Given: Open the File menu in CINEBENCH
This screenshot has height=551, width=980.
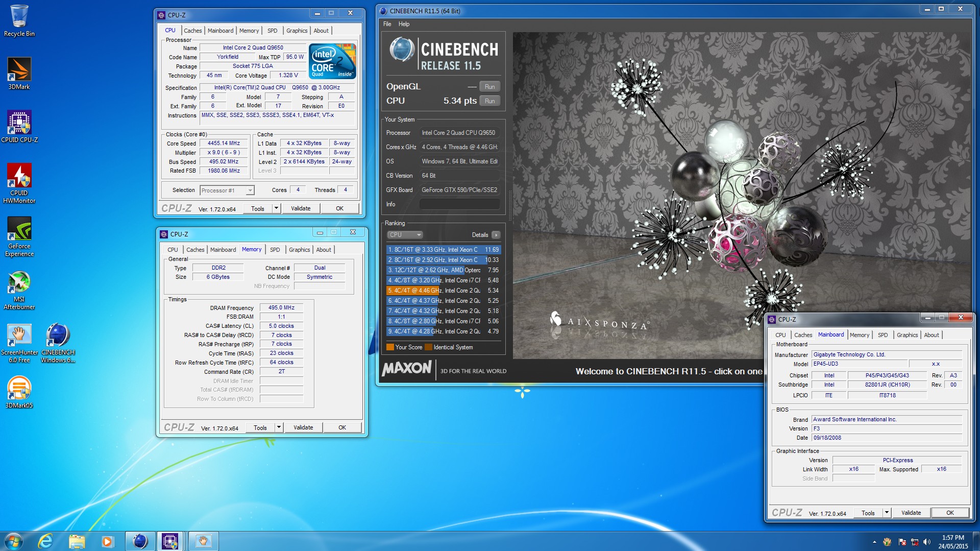Looking at the screenshot, I should click(x=387, y=24).
